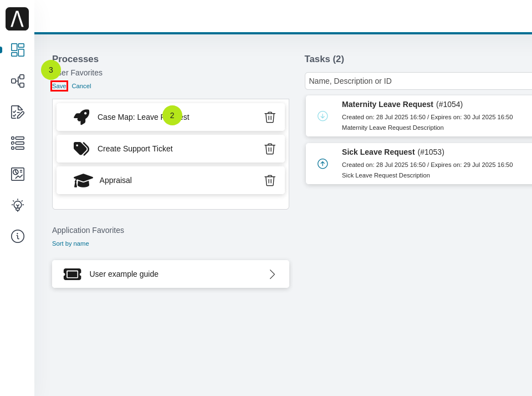
Task: Click the Case list sidebar icon
Action: 17,143
